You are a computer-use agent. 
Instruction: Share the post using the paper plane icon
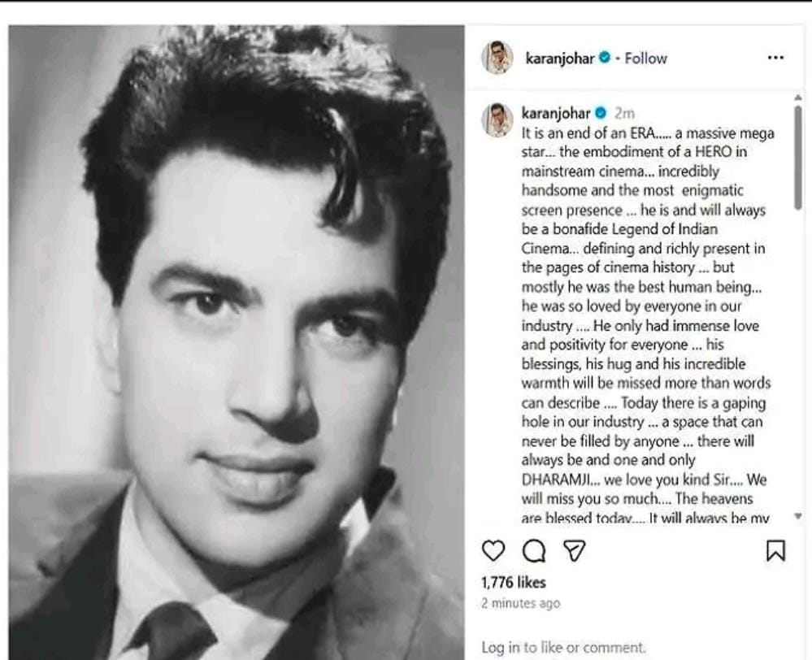(575, 551)
